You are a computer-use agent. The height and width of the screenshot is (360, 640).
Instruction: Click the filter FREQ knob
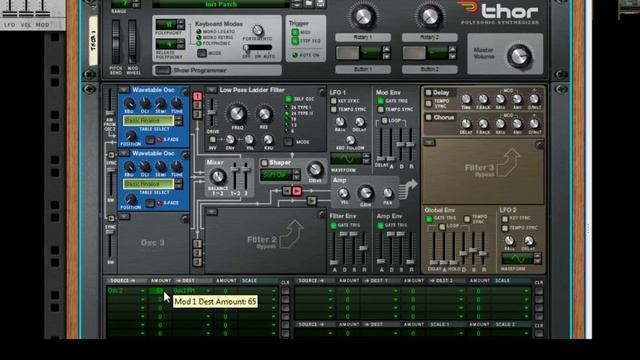tap(237, 114)
